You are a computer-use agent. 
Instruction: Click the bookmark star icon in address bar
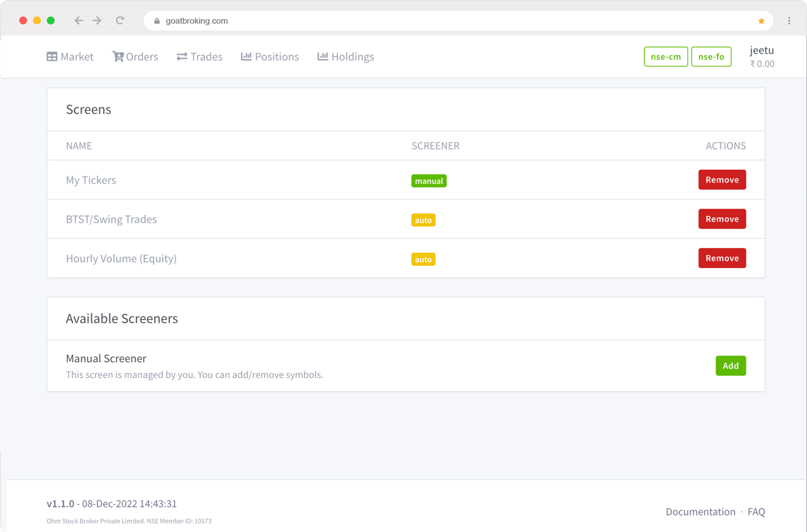(x=761, y=21)
